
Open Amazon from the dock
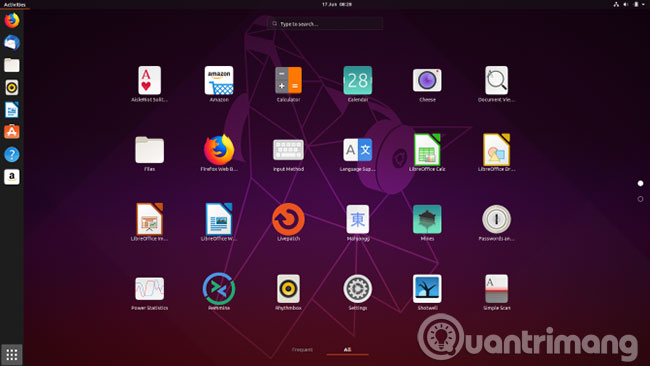(x=12, y=177)
